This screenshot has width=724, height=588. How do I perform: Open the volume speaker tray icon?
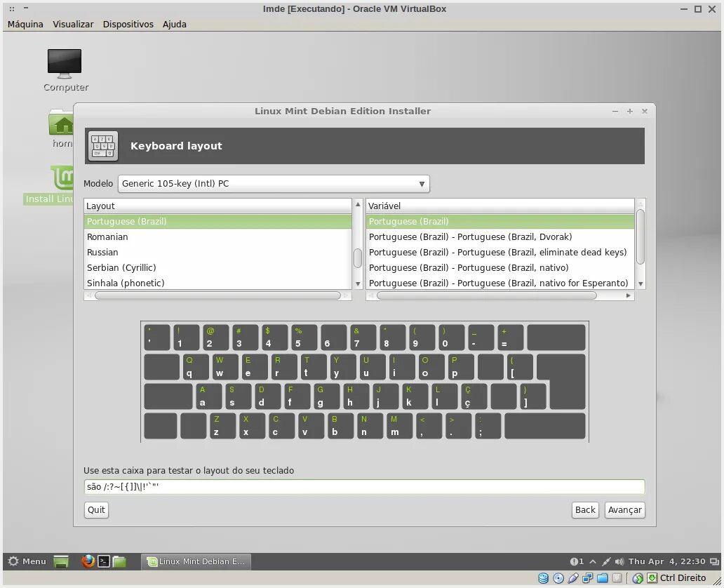tap(619, 561)
